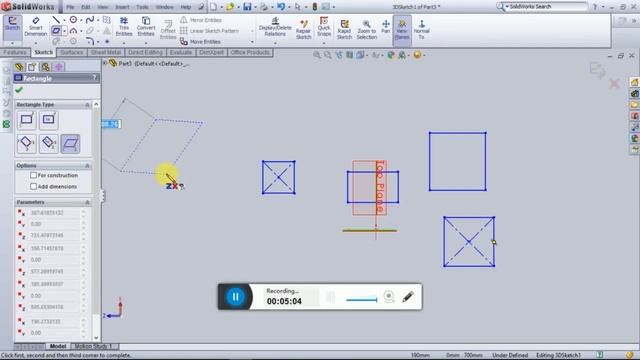Screen dimensions: 640x360
Task: Select the Arc sketch tool
Action: [x=73, y=31]
